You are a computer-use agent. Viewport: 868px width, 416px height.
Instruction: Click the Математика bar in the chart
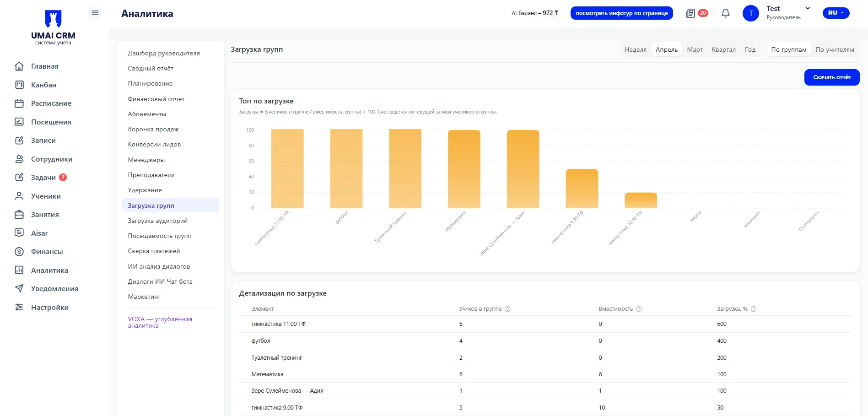point(464,169)
